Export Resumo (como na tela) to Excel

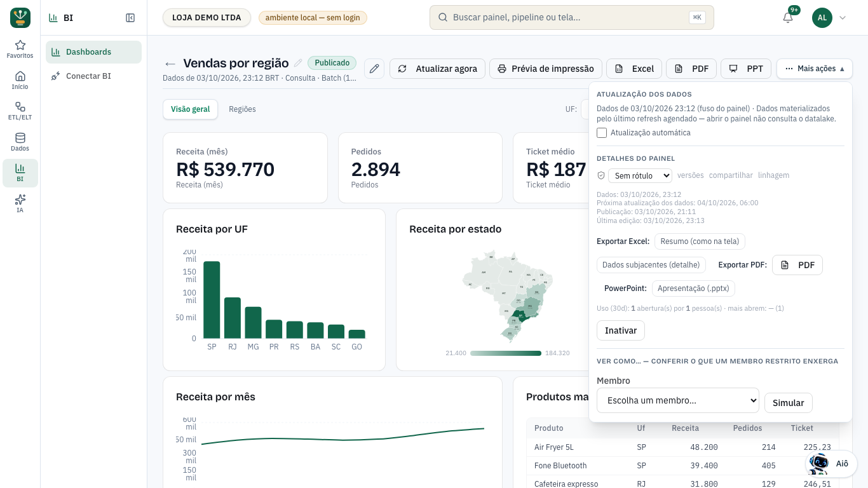(x=700, y=241)
